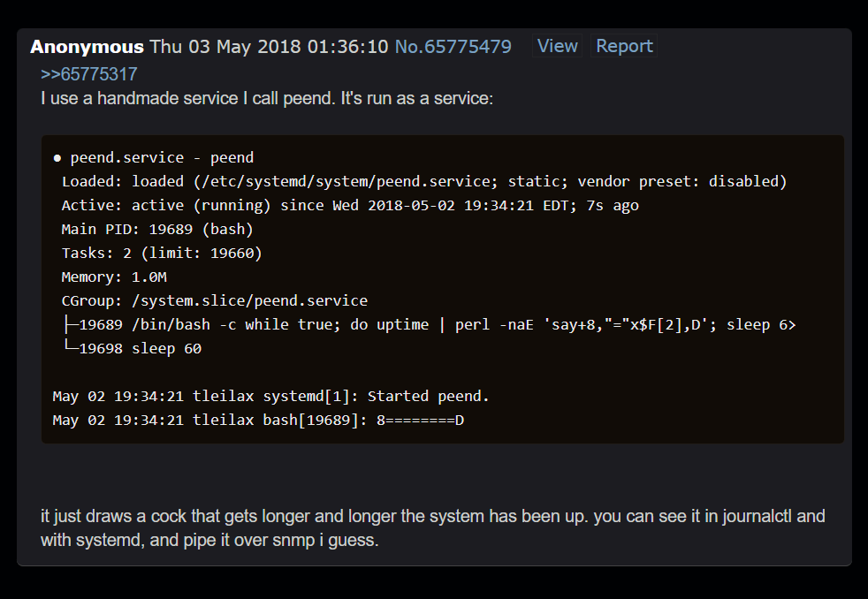Screen dimensions: 868x599
Task: Click the truncation arrow ending the bash line
Action: pyautogui.click(x=791, y=324)
